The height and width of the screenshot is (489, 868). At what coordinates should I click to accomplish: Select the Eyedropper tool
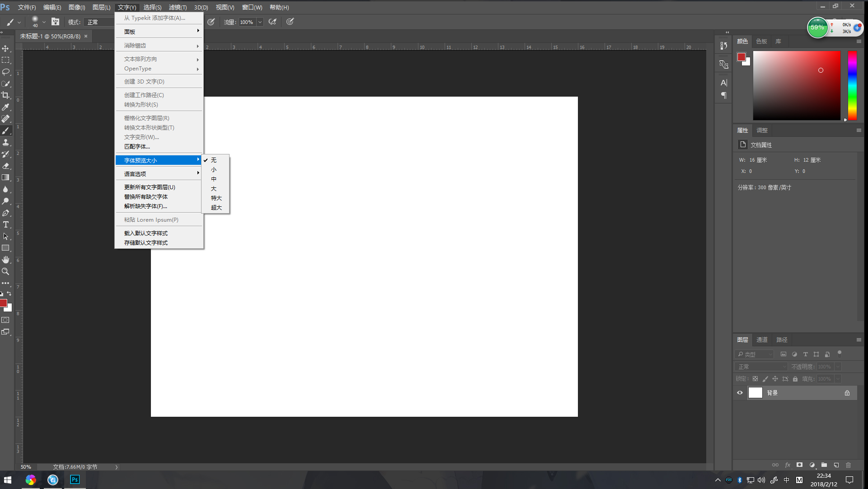tap(5, 107)
